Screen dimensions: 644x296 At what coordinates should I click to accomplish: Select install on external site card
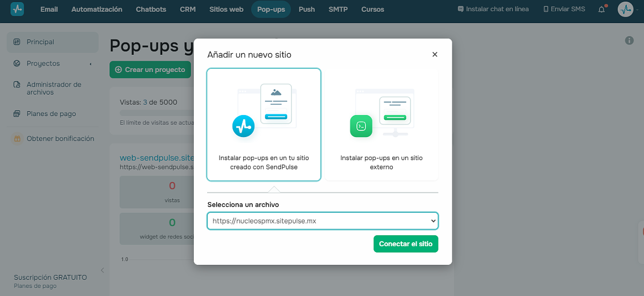[382, 125]
